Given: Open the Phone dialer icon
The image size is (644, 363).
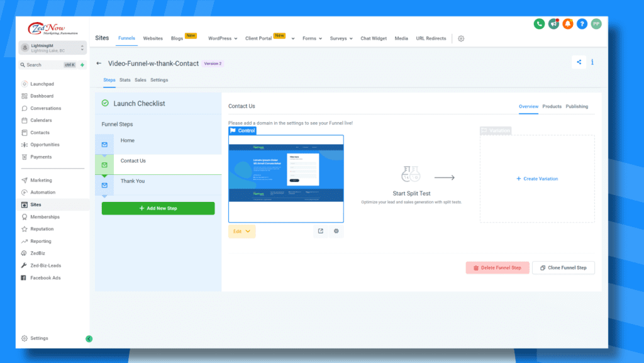Looking at the screenshot, I should pyautogui.click(x=539, y=23).
